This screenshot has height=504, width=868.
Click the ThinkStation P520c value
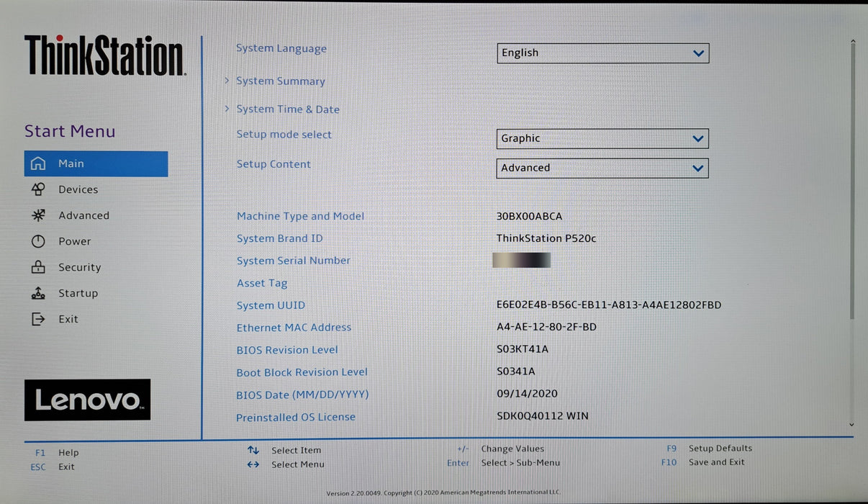point(546,238)
